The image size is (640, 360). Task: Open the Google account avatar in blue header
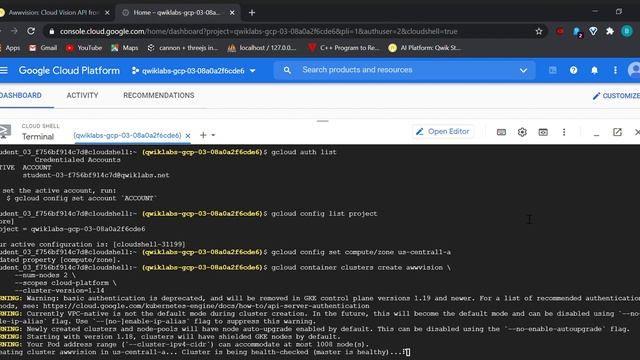coord(634,70)
